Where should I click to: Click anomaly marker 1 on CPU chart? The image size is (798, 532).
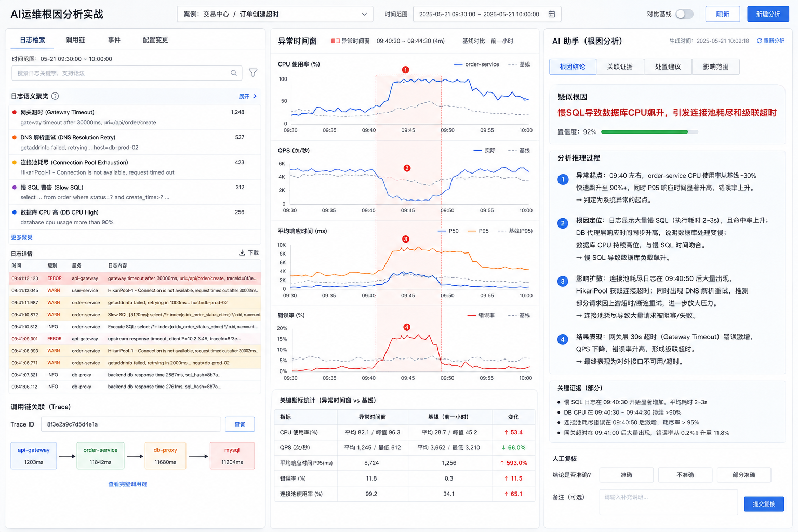pyautogui.click(x=406, y=70)
